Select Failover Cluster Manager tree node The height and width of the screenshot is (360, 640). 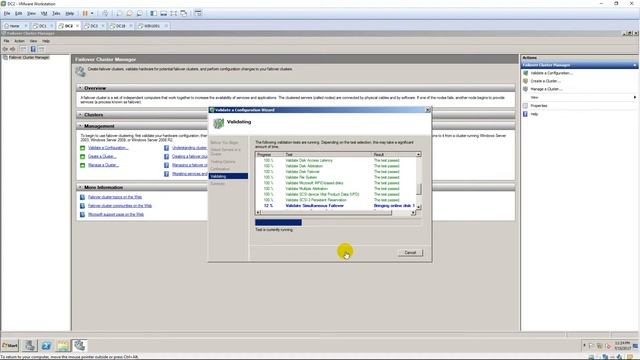(29, 58)
